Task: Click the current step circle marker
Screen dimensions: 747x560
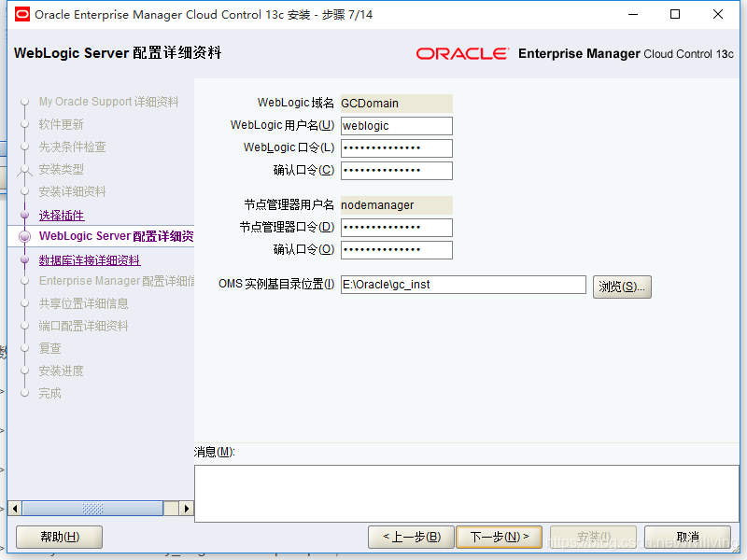Action: click(x=25, y=236)
